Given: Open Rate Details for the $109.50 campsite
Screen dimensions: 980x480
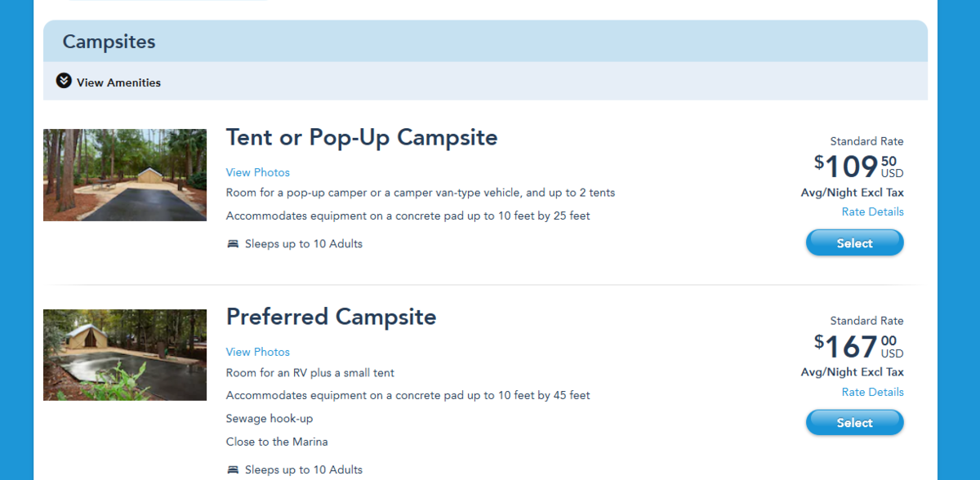Looking at the screenshot, I should 872,212.
